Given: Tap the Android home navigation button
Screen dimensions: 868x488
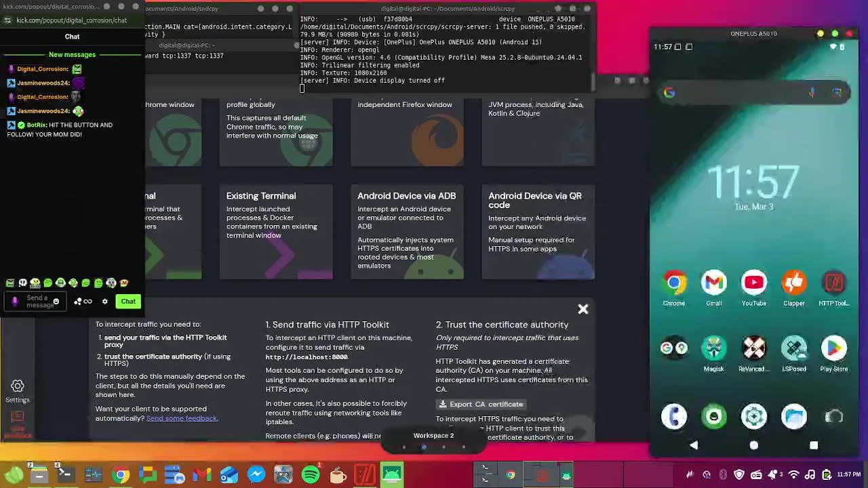Looking at the screenshot, I should coord(754,445).
